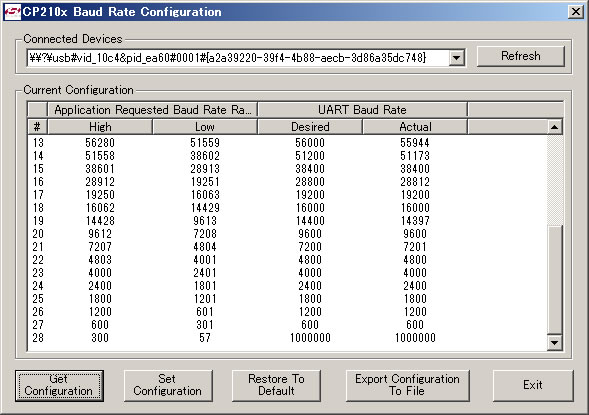Select row 28 Low value 57

point(205,338)
